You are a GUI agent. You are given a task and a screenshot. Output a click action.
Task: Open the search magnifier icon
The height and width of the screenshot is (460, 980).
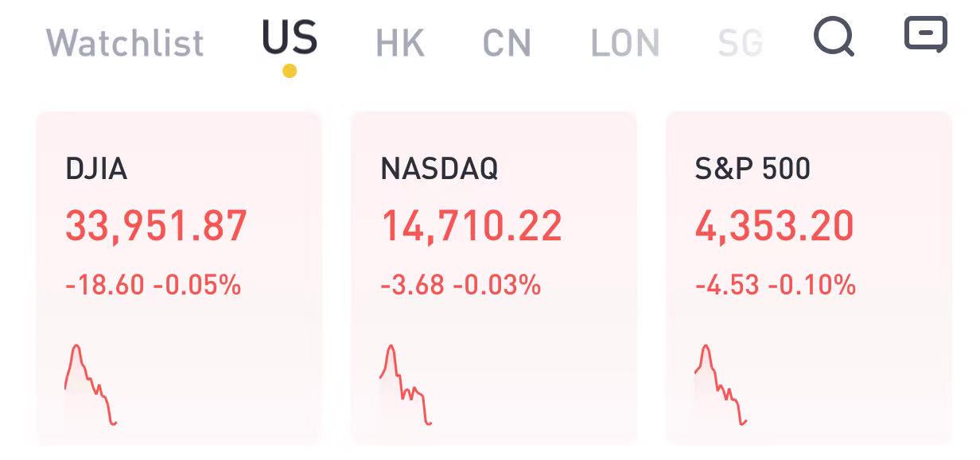pyautogui.click(x=834, y=37)
